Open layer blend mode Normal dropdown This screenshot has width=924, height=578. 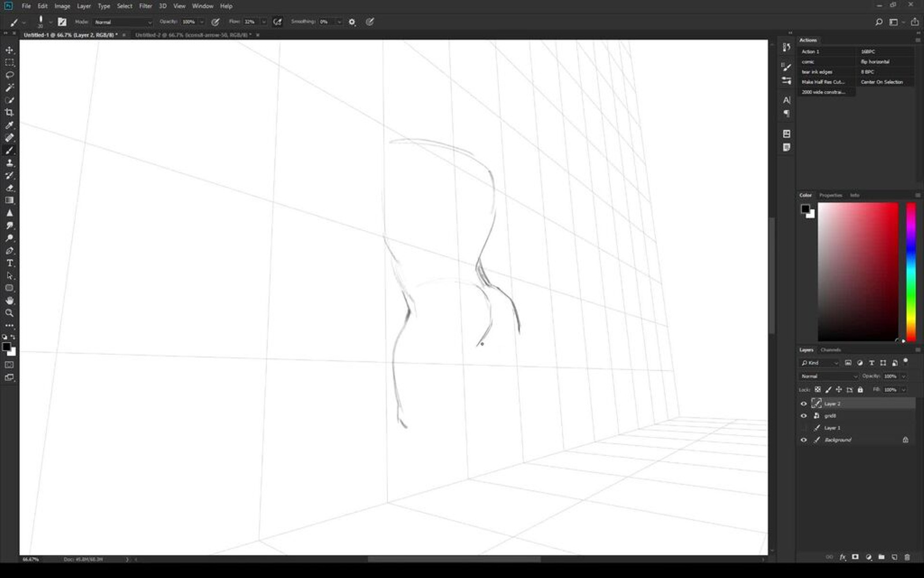[829, 376]
